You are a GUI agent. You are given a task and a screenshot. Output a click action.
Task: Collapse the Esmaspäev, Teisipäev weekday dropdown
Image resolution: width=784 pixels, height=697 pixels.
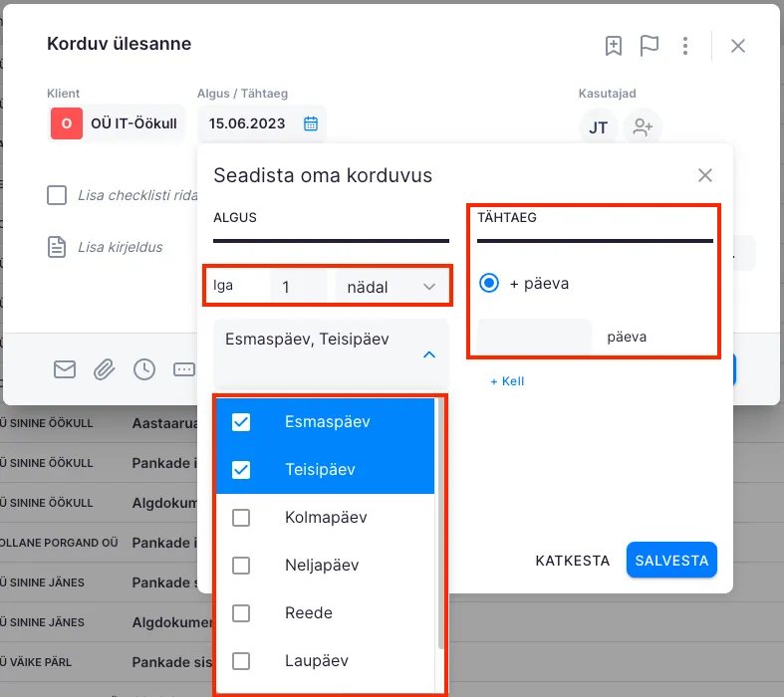coord(428,354)
